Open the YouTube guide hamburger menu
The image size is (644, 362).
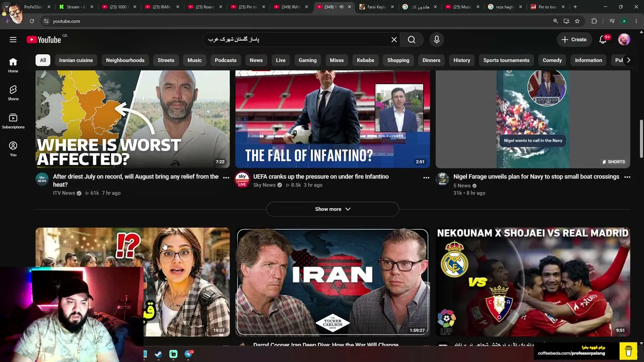tap(13, 40)
